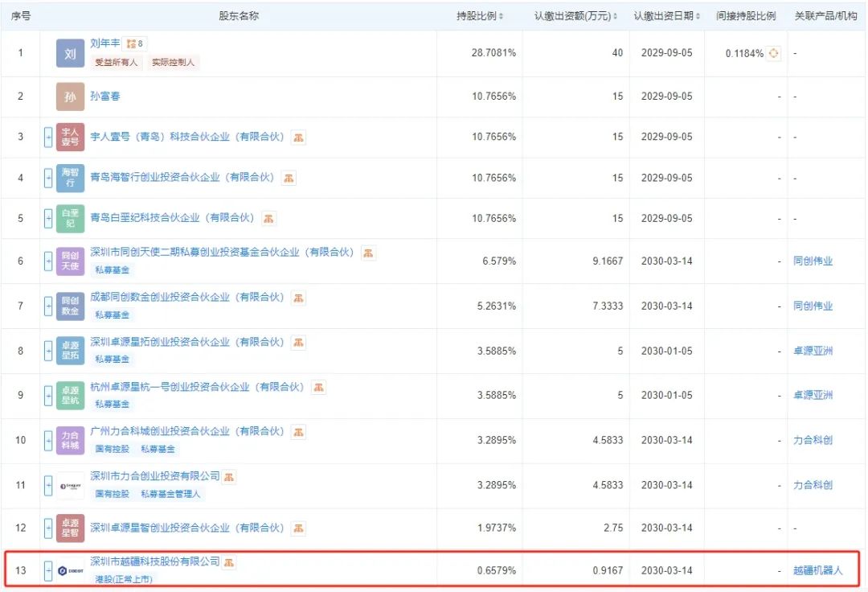Image resolution: width=868 pixels, height=592 pixels.
Task: Open 深圳市越疆科技股份有限公司 company link
Action: tap(155, 561)
